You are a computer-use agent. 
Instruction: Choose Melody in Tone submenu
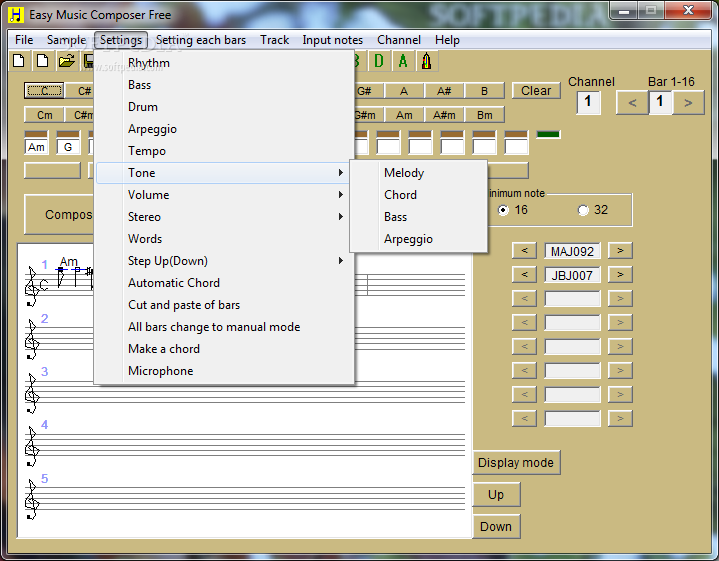[418, 172]
